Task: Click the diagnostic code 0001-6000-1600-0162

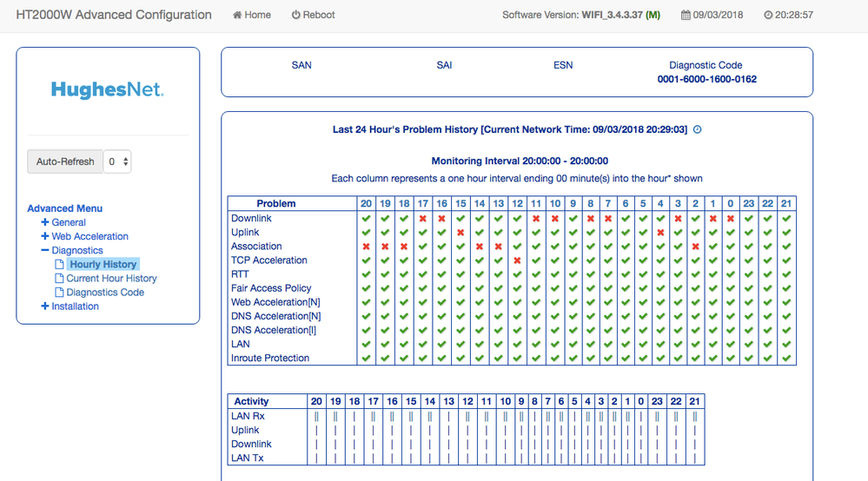Action: pos(706,79)
